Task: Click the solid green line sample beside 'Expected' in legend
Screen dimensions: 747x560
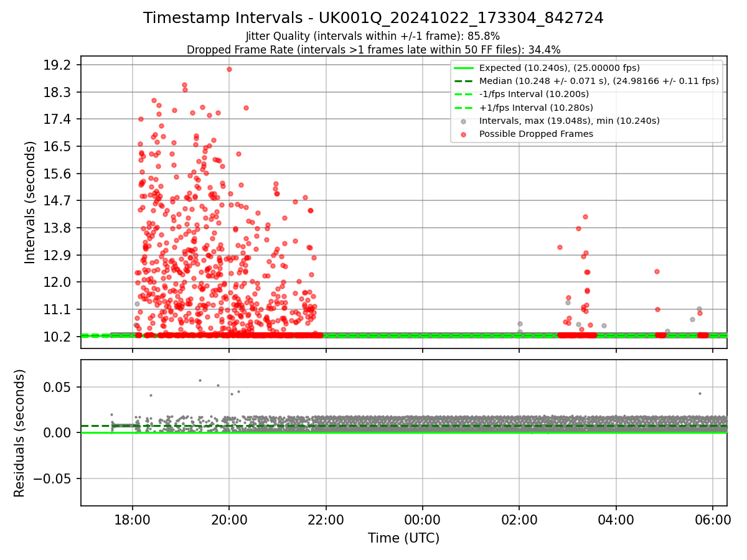Action: (464, 68)
